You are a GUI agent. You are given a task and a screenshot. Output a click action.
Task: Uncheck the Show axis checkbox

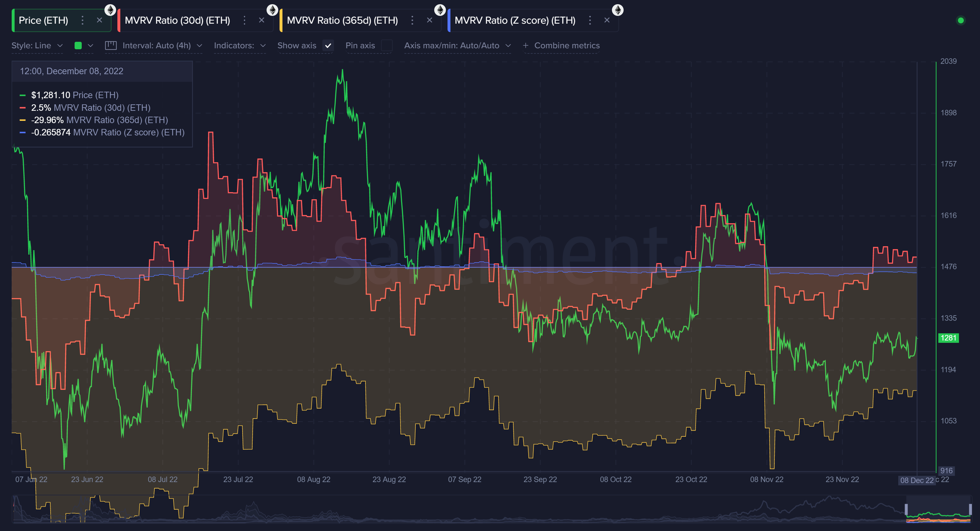click(328, 46)
